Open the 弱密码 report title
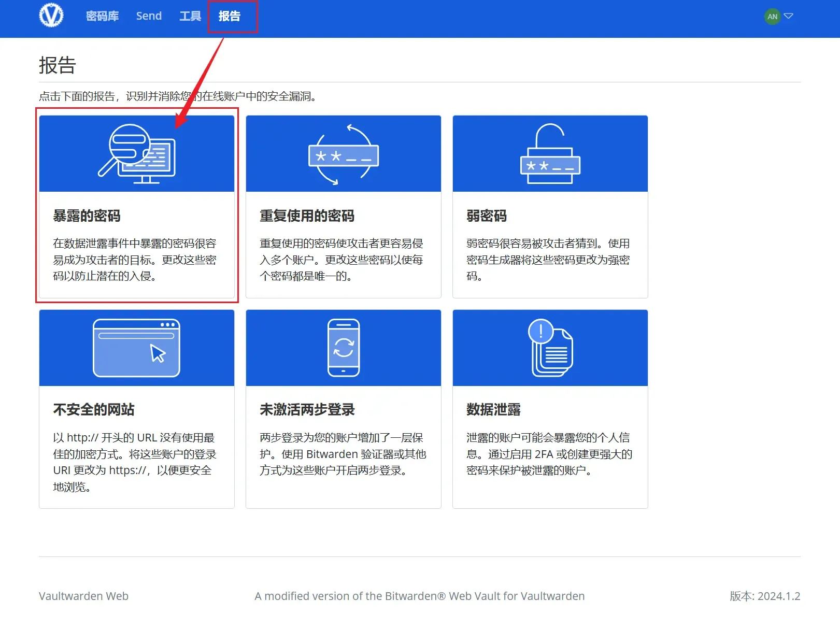 tap(487, 216)
